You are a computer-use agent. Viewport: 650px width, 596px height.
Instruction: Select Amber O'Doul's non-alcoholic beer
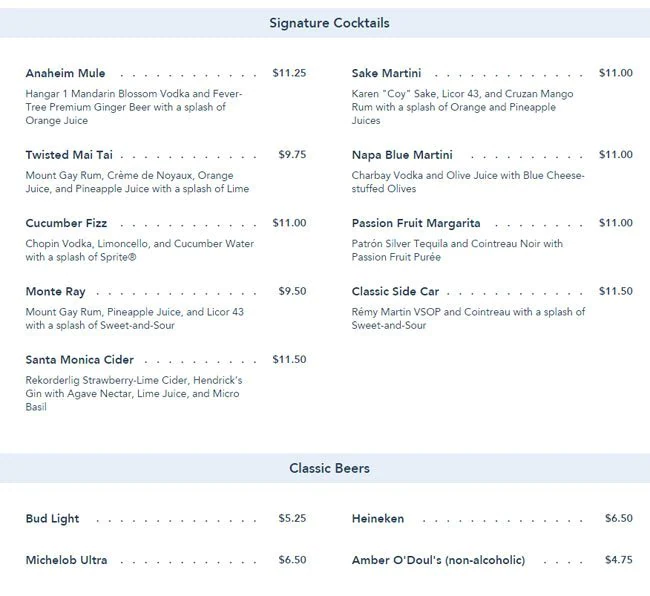click(438, 560)
